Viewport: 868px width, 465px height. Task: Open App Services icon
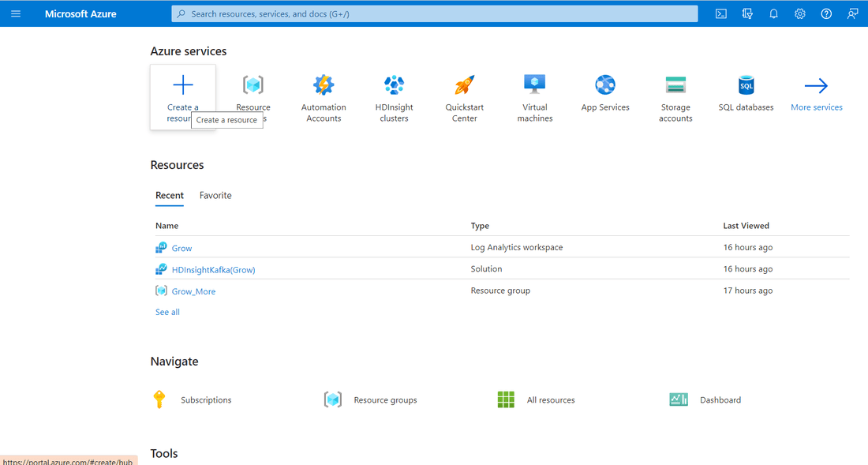[605, 84]
